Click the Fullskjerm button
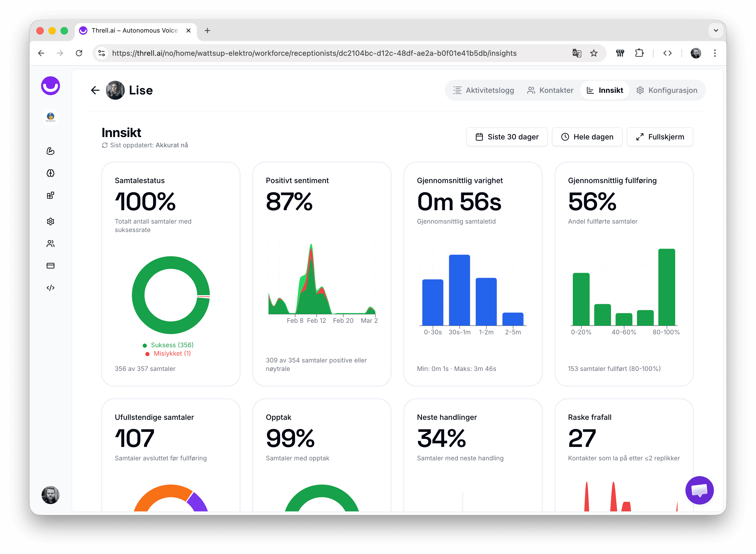 (x=660, y=137)
